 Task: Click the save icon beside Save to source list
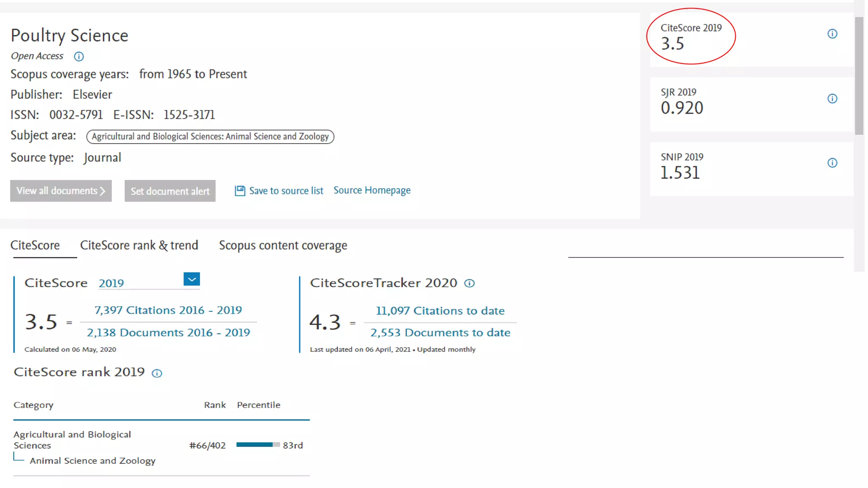[x=240, y=191]
